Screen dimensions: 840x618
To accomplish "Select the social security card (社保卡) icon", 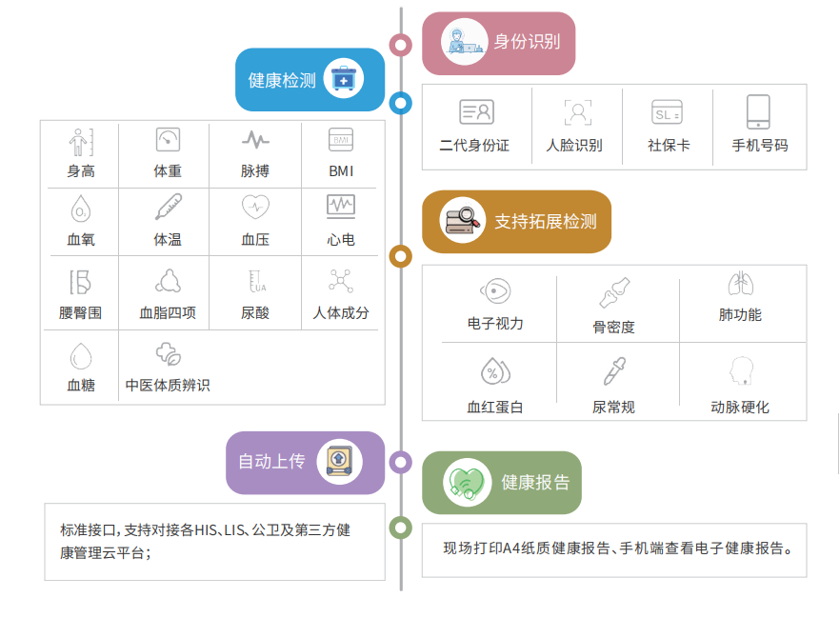I will [667, 112].
